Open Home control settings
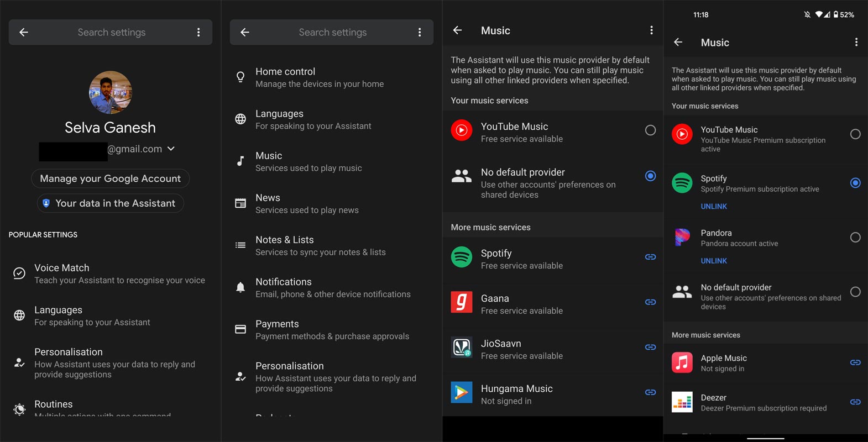This screenshot has height=442, width=868. coord(332,77)
